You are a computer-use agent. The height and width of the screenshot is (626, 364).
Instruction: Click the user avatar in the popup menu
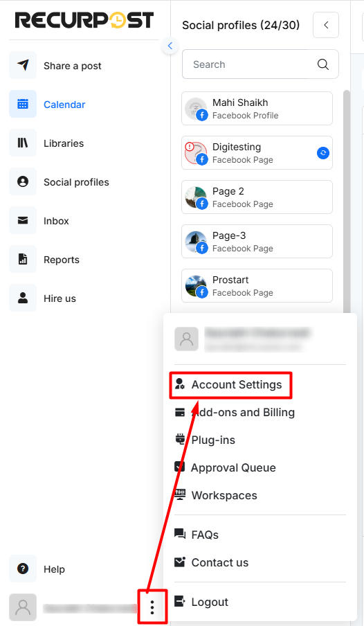pos(186,339)
